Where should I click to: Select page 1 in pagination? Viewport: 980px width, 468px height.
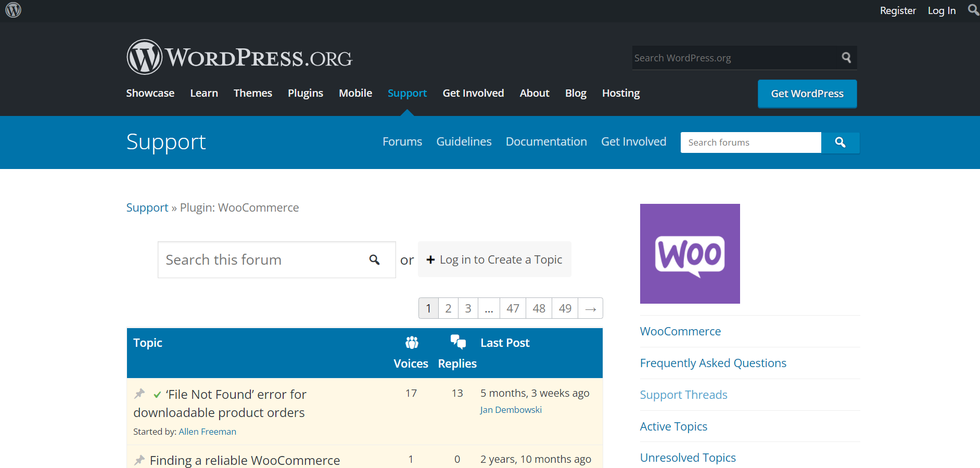coord(428,308)
